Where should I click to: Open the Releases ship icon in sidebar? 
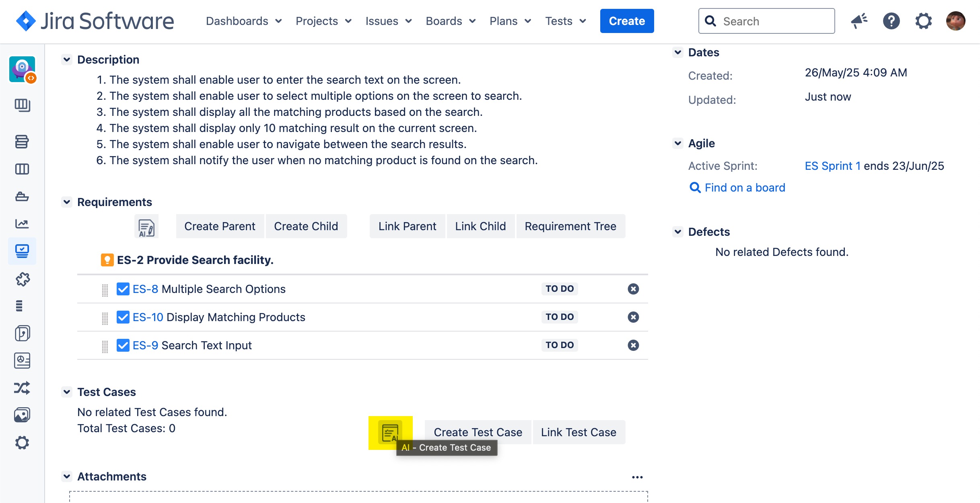(22, 196)
